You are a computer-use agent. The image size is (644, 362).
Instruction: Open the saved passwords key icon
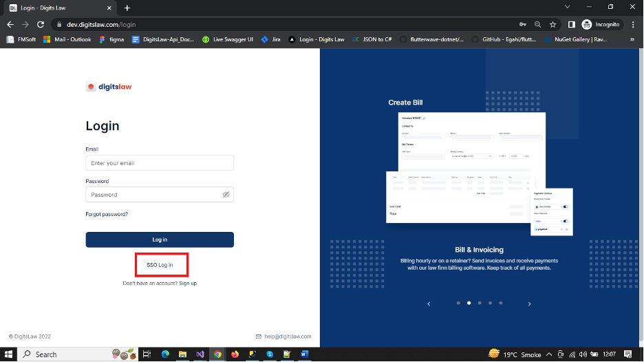[x=522, y=24]
